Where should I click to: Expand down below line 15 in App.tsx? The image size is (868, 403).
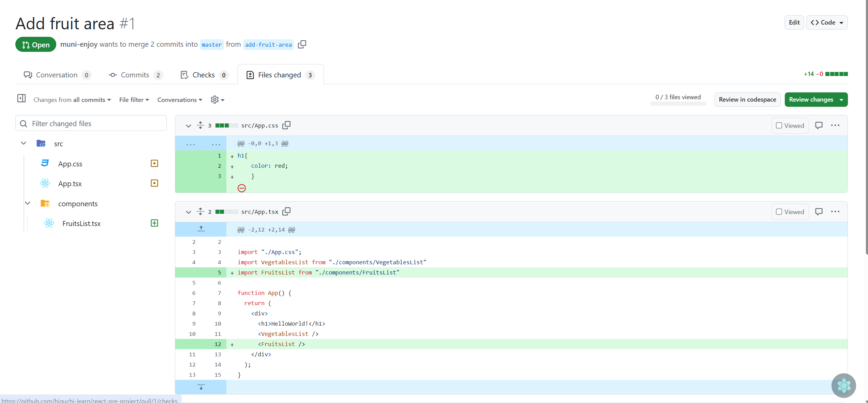point(201,387)
